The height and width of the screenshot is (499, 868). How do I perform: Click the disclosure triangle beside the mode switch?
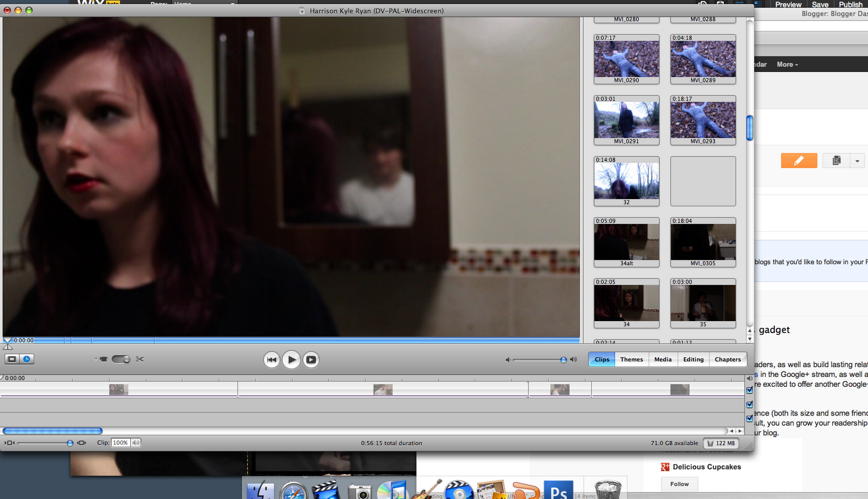click(96, 358)
